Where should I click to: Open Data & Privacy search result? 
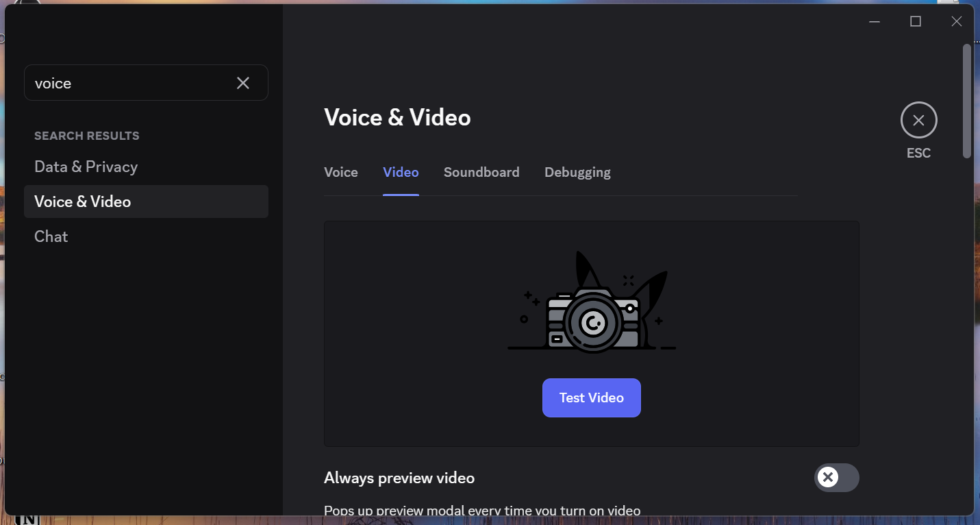(146, 167)
